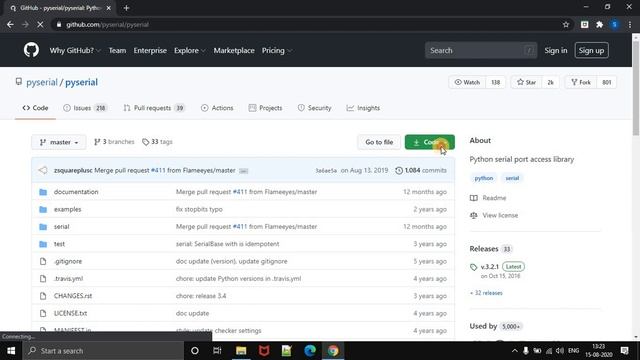Open the zsquareplusc author link
The width and height of the screenshot is (640, 360).
click(73, 170)
